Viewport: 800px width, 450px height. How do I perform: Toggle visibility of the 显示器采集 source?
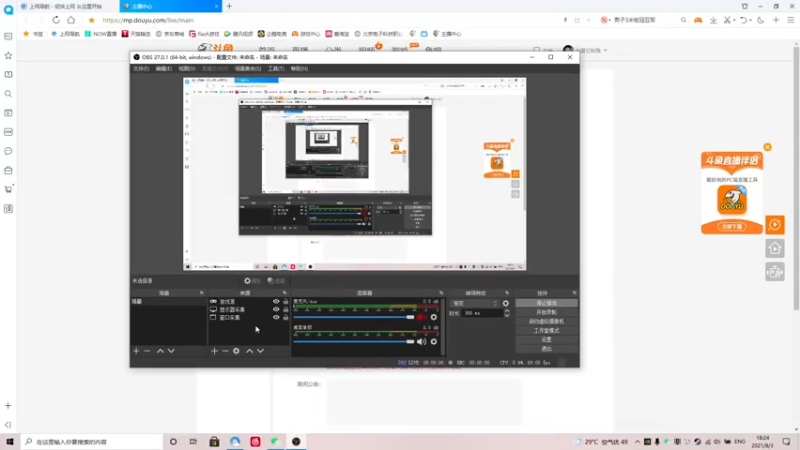276,309
